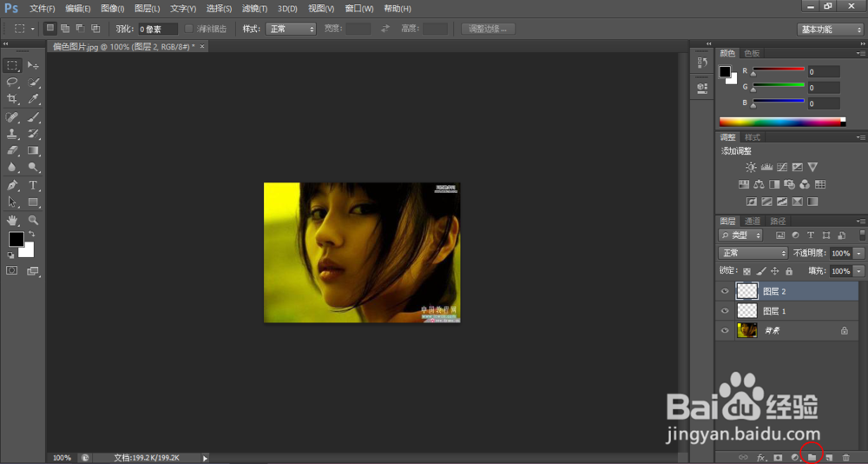This screenshot has height=464, width=868.
Task: Hide 图层 1 with its eye icon
Action: [725, 311]
